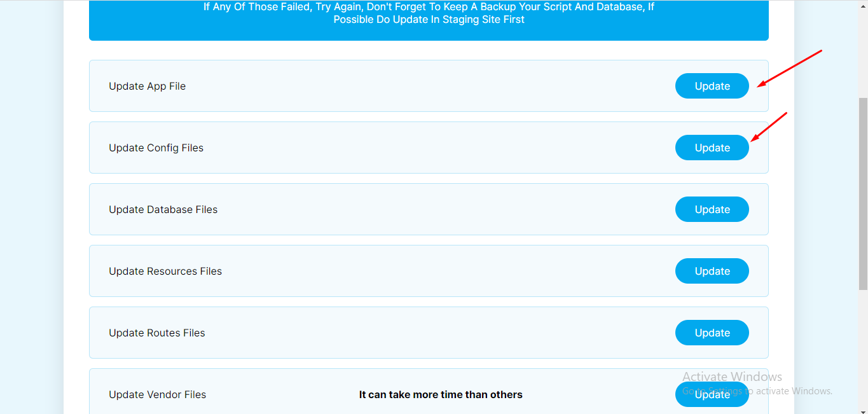The height and width of the screenshot is (414, 868).
Task: Click the 'Activate Windows' watermark text
Action: point(732,376)
